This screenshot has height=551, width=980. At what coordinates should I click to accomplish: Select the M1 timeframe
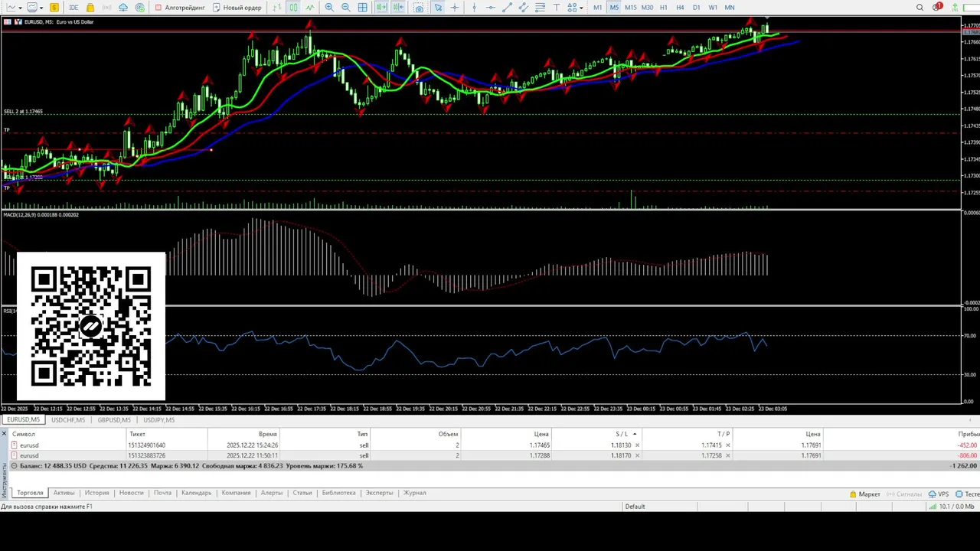(597, 8)
